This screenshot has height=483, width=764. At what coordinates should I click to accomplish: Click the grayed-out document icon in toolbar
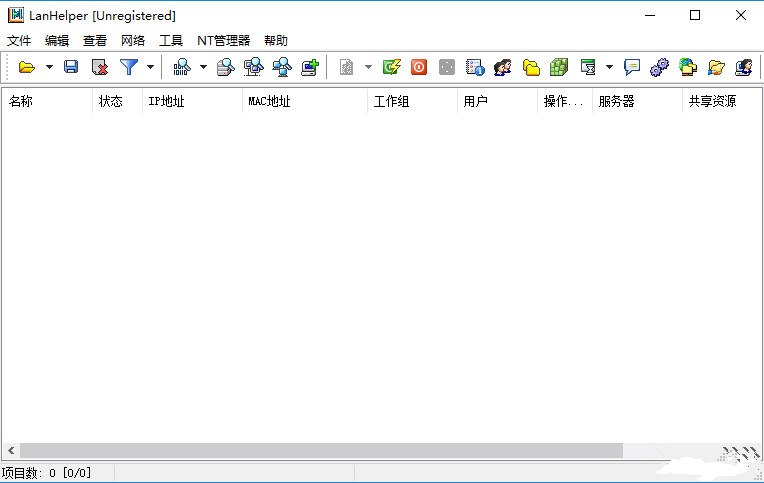(x=346, y=67)
